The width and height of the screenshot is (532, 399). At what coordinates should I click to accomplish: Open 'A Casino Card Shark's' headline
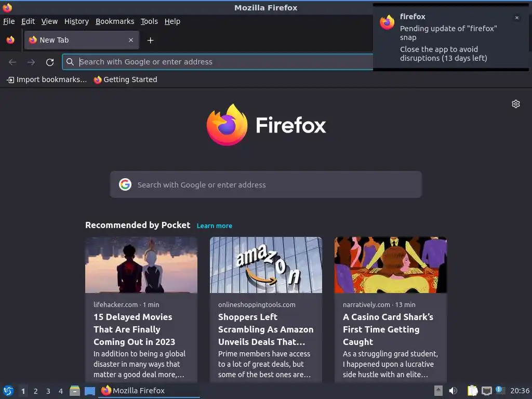coord(388,329)
